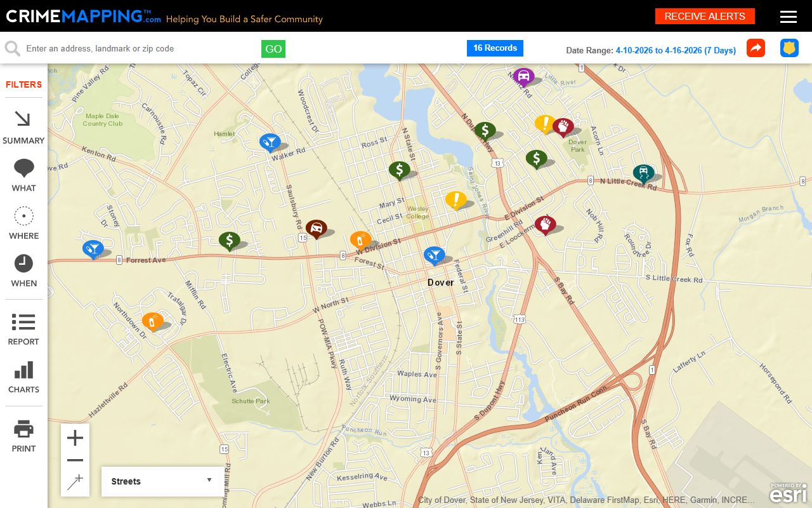The height and width of the screenshot is (508, 812).
Task: Select blue cocktail marker above Dover label
Action: point(434,257)
